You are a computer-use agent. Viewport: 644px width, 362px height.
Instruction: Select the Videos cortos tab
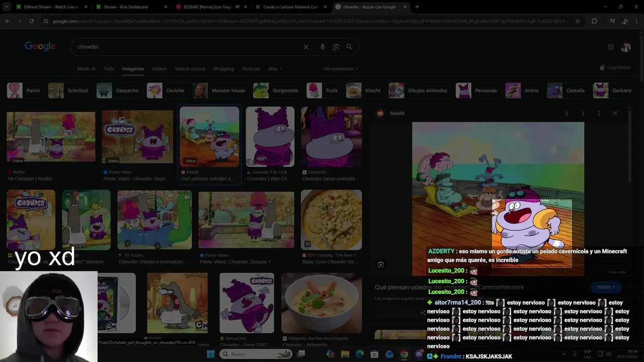[x=190, y=68]
